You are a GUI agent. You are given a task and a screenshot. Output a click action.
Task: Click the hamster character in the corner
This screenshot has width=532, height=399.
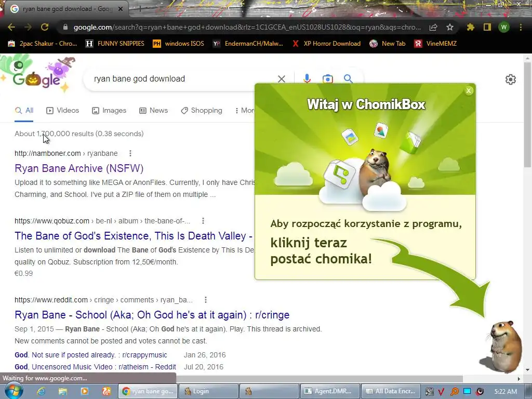point(504,347)
